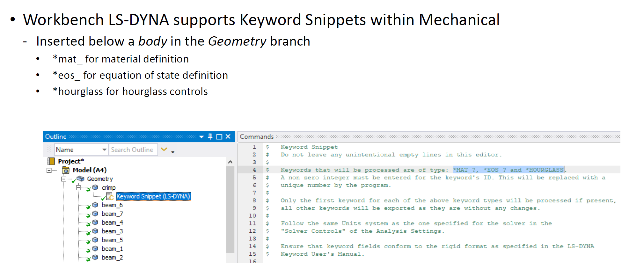Select beam_1 in the tree
Screen dimensions: 644x277
pyautogui.click(x=112, y=249)
